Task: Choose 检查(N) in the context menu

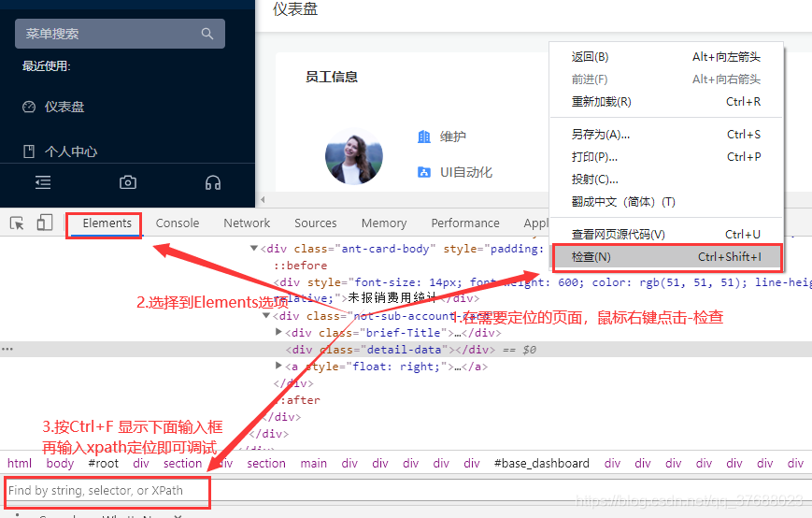Action: [666, 257]
